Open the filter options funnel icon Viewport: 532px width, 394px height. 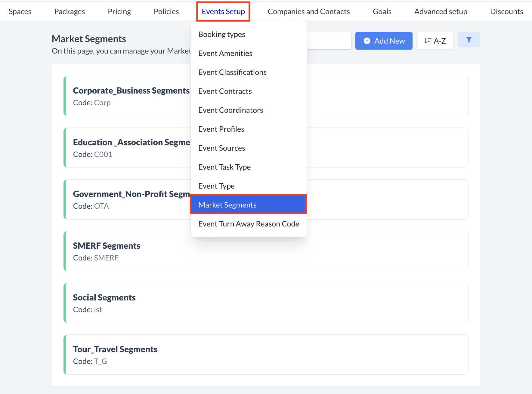coord(469,39)
